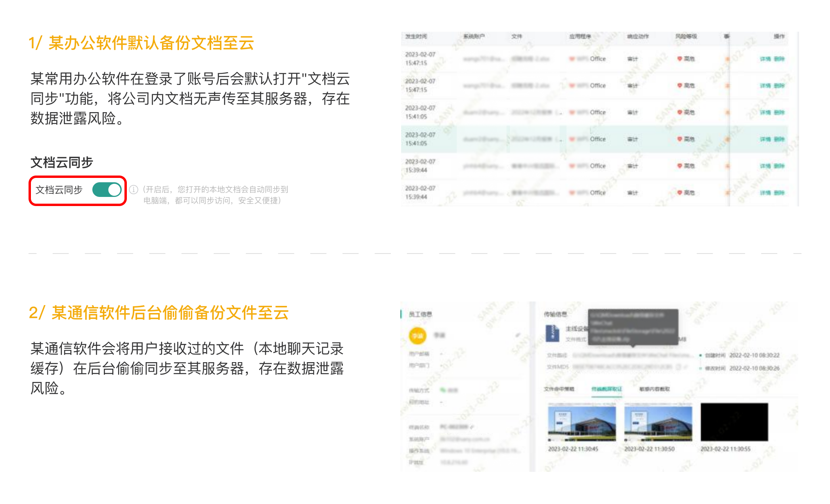
Task: Click the red risk icon in highlighted row
Action: [x=679, y=139]
